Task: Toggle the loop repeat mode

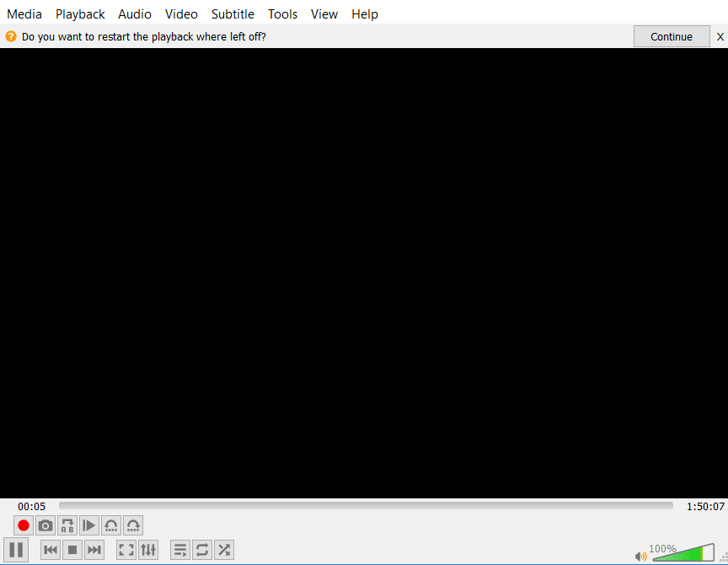Action: click(x=202, y=550)
